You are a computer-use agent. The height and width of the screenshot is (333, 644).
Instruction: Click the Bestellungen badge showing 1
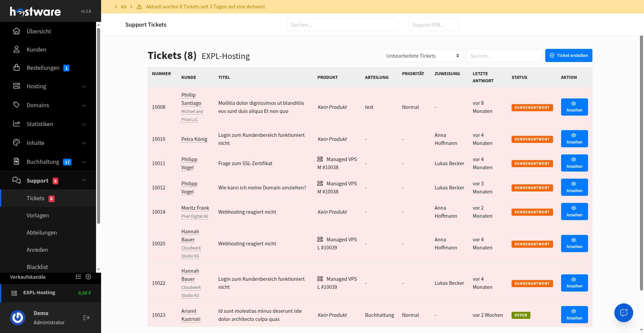point(66,68)
